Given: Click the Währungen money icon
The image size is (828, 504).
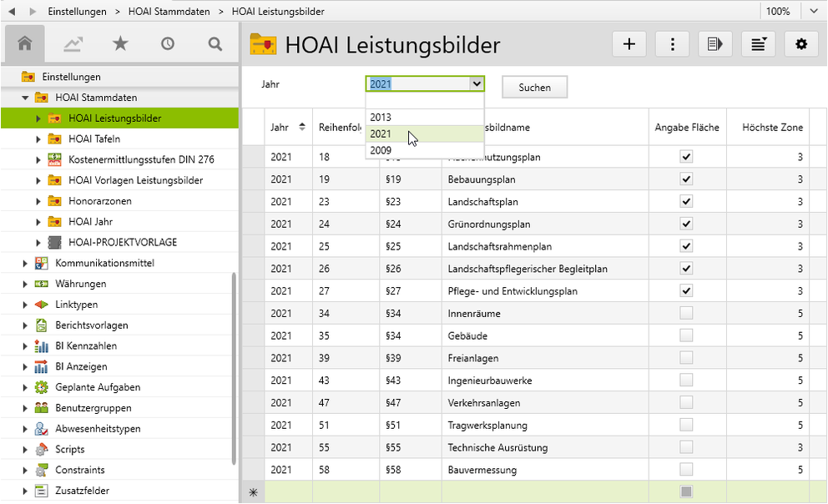Looking at the screenshot, I should (x=41, y=284).
